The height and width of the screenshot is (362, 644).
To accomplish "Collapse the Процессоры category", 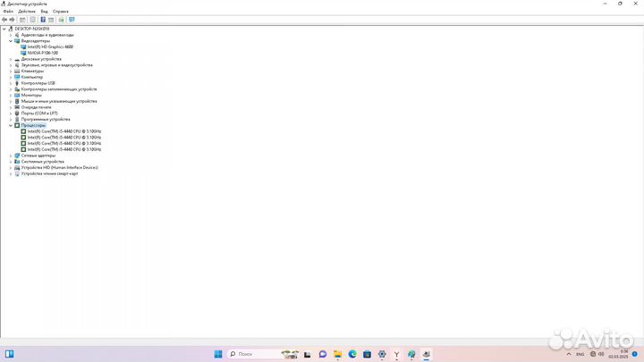I will click(11, 125).
